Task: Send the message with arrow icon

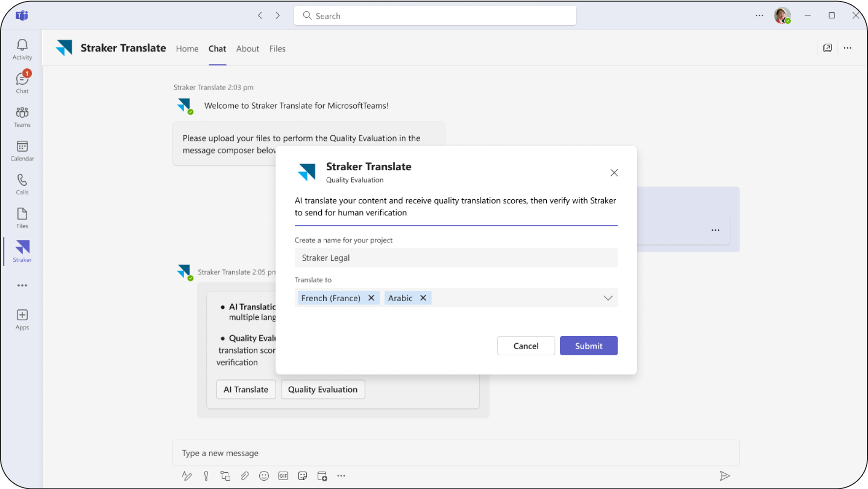Action: (x=725, y=476)
